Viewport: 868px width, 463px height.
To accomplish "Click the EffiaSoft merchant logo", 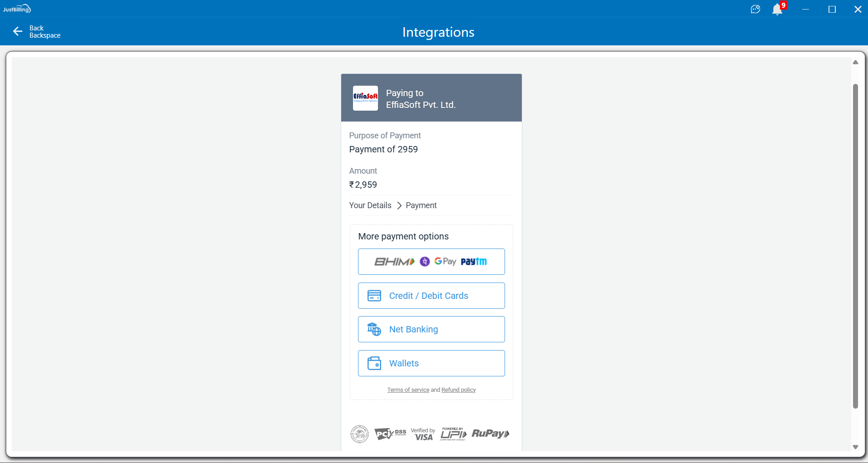I will pyautogui.click(x=365, y=98).
